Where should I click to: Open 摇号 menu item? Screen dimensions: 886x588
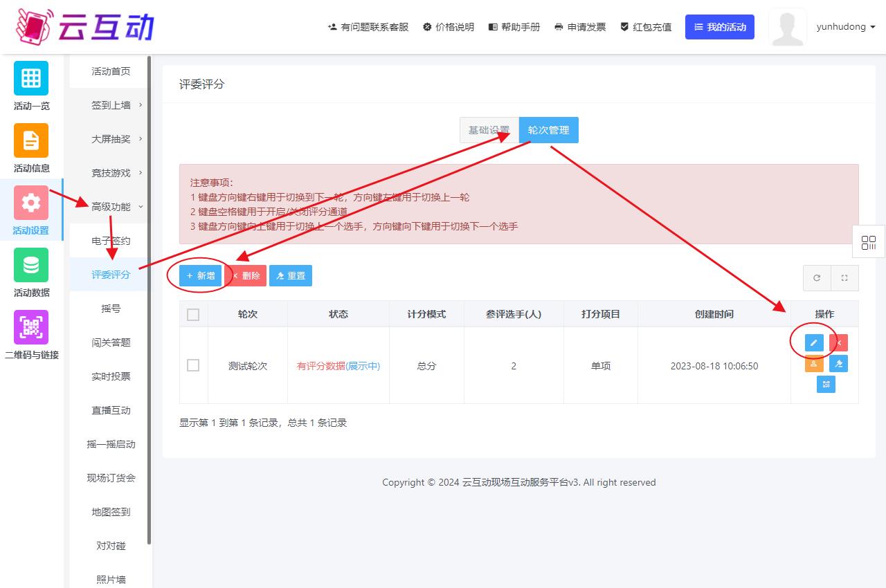(x=110, y=309)
